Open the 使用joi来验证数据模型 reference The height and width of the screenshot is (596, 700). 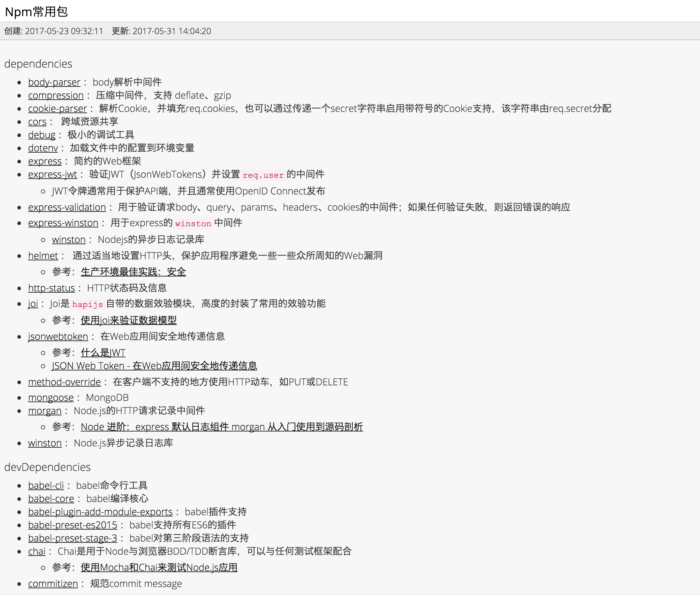tap(129, 320)
